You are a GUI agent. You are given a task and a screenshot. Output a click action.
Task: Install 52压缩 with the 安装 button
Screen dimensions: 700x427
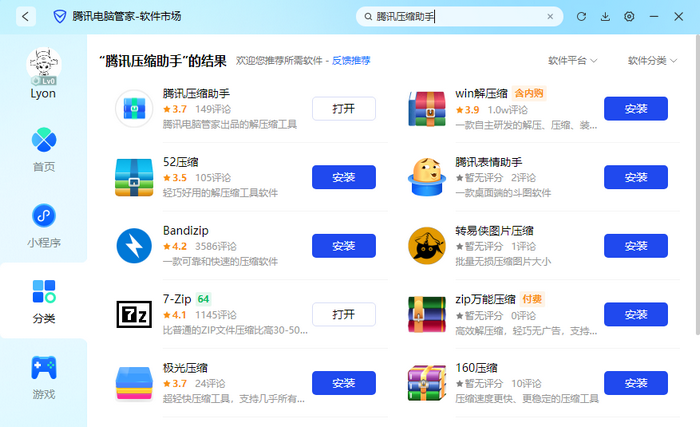(x=343, y=177)
